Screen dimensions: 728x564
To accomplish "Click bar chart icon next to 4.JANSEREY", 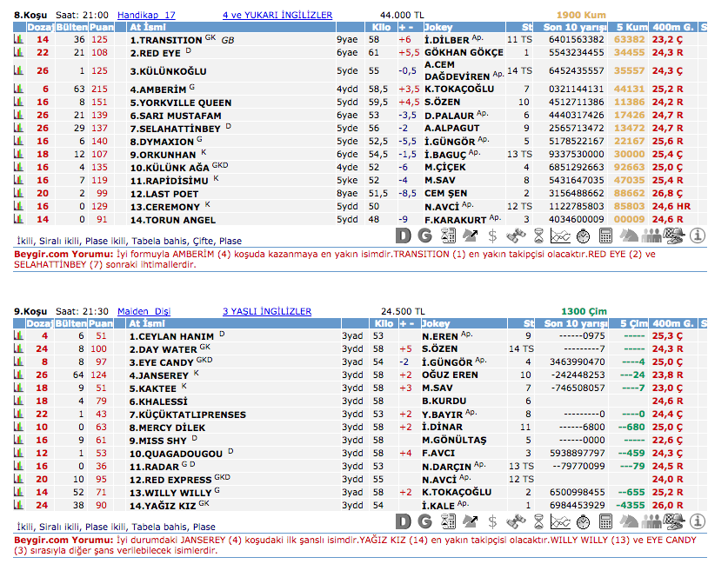I will (x=18, y=375).
